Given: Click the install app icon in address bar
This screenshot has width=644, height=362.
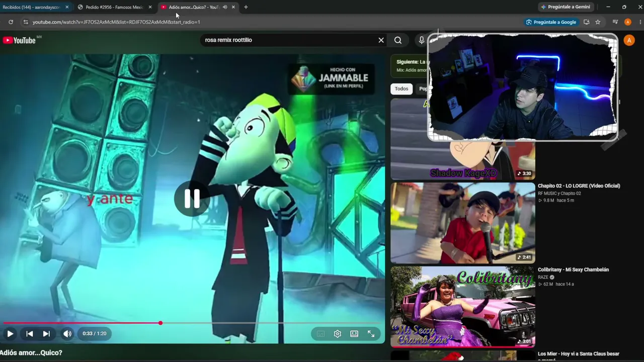Looking at the screenshot, I should click(x=586, y=22).
